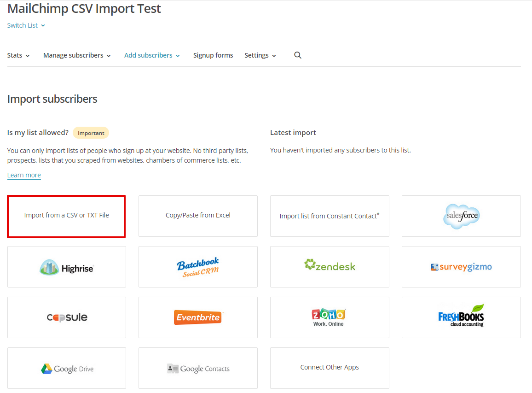
Task: Click the search magnifier icon
Action: (x=298, y=55)
